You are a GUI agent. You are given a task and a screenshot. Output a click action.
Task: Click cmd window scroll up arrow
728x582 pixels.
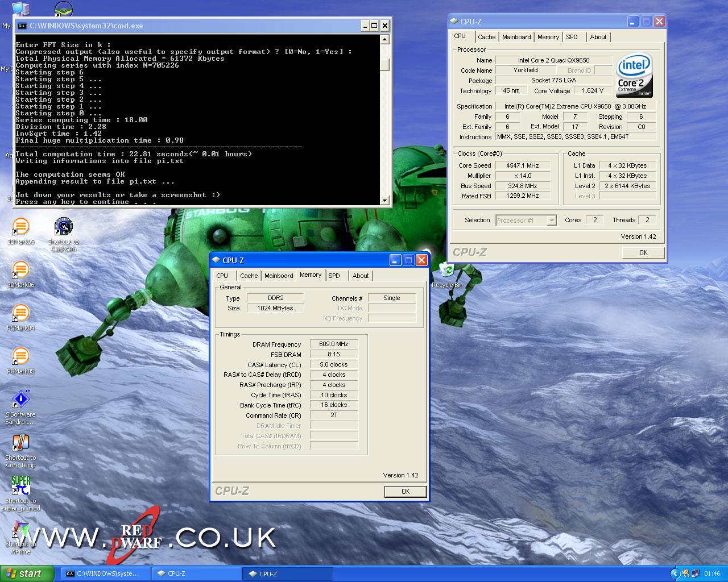[384, 40]
